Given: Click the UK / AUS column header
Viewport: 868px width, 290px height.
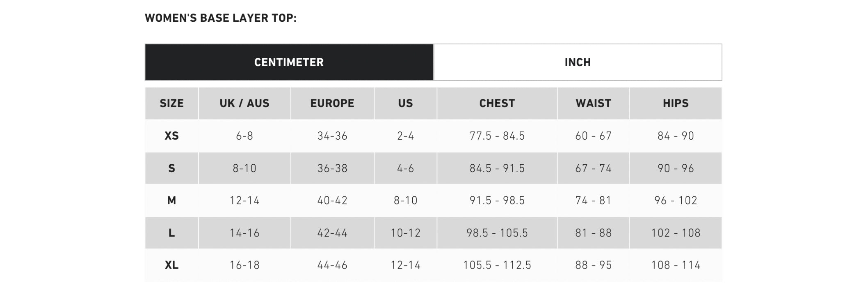Looking at the screenshot, I should pos(244,103).
